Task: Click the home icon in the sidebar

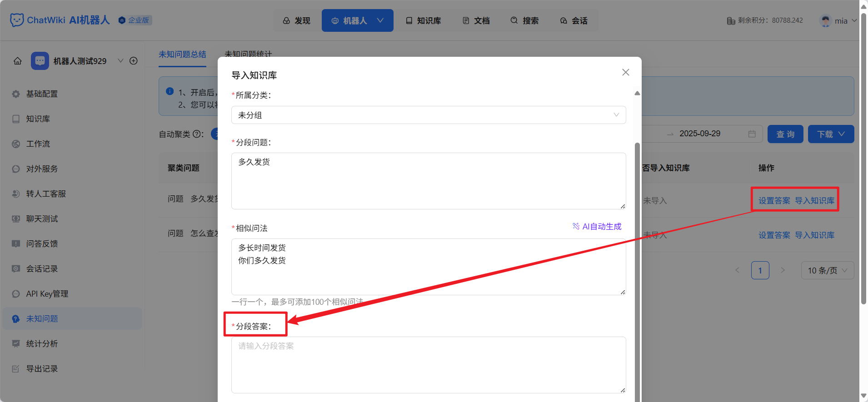Action: pyautogui.click(x=18, y=61)
